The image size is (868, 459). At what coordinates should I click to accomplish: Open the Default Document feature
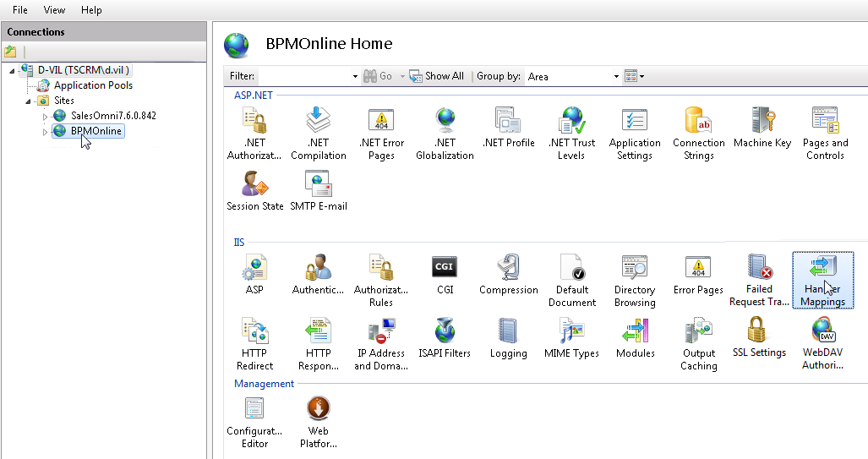click(572, 281)
